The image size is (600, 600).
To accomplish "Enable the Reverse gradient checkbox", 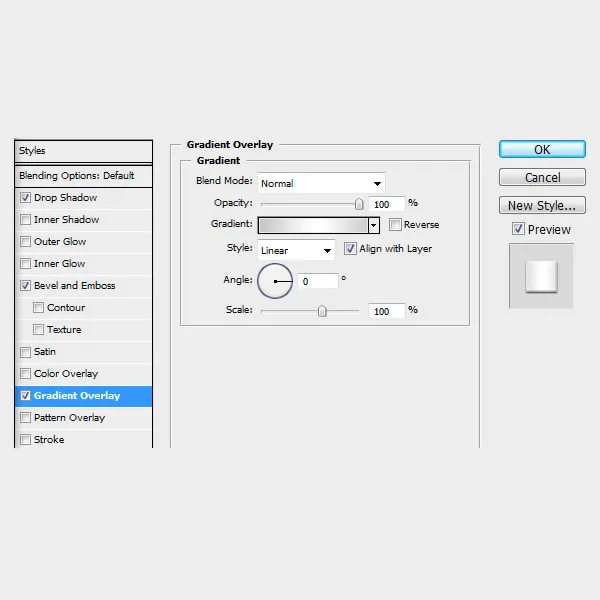I will click(x=395, y=225).
